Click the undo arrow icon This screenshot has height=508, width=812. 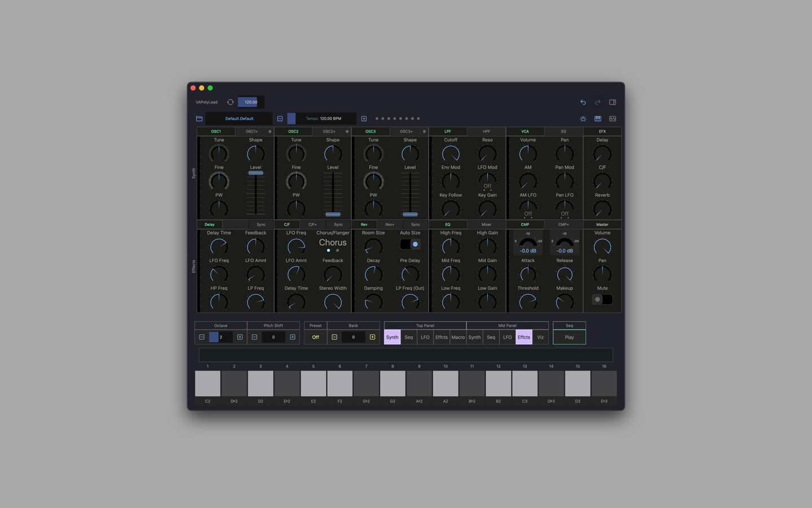coord(583,102)
